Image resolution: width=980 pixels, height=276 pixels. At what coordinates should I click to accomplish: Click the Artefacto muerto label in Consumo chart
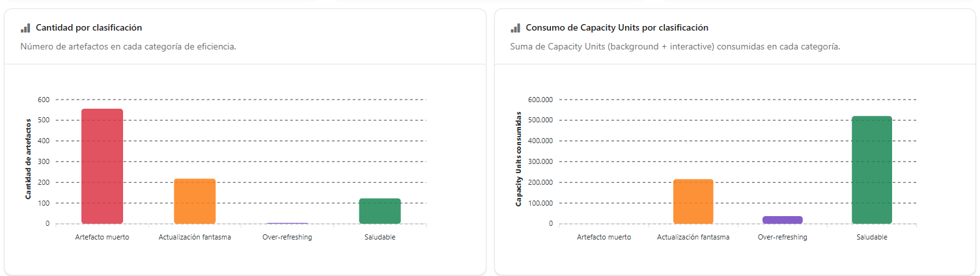tap(604, 237)
